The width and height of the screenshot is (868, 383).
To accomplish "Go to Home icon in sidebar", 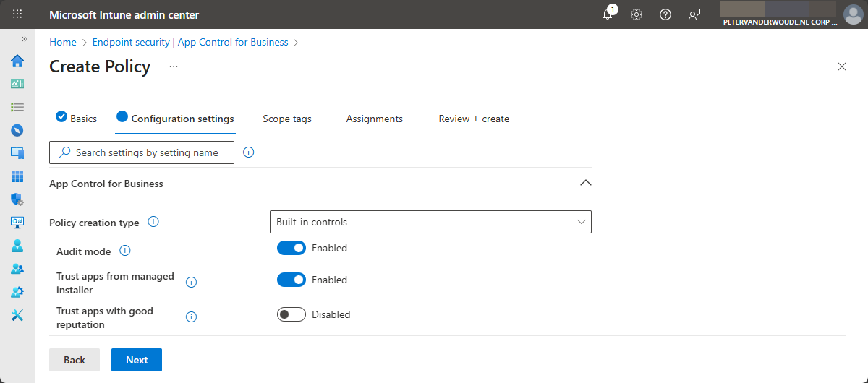I will (17, 61).
